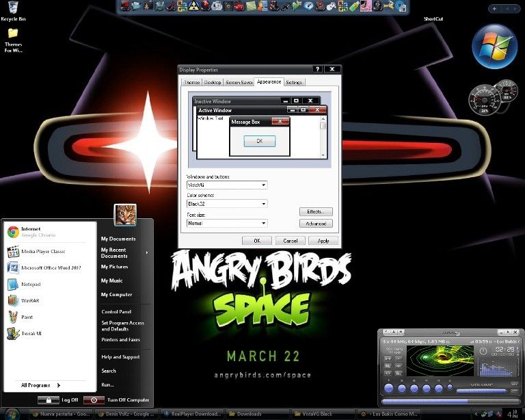Open My Pictures from Start menu
This screenshot has width=525, height=420.
[x=115, y=267]
